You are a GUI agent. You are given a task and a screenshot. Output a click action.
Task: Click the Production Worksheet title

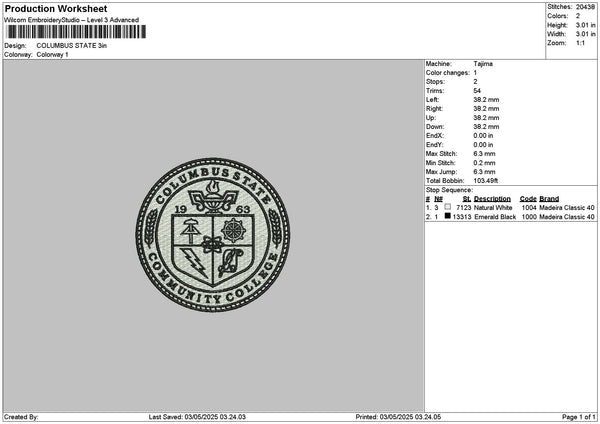pyautogui.click(x=56, y=9)
